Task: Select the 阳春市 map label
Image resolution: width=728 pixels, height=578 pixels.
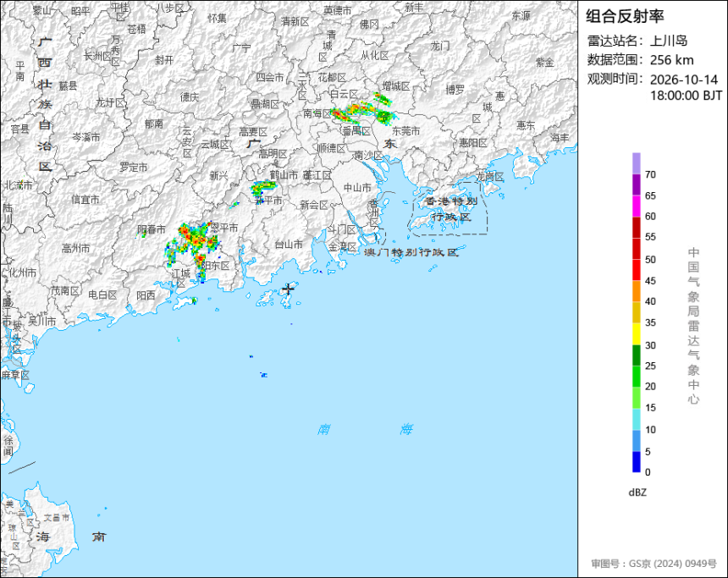Action: pyautogui.click(x=152, y=229)
